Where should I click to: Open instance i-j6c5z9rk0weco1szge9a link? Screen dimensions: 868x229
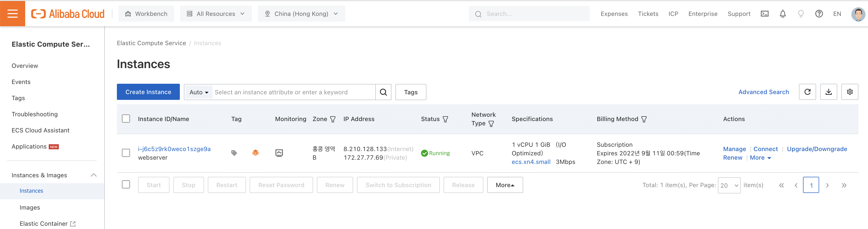pos(174,149)
